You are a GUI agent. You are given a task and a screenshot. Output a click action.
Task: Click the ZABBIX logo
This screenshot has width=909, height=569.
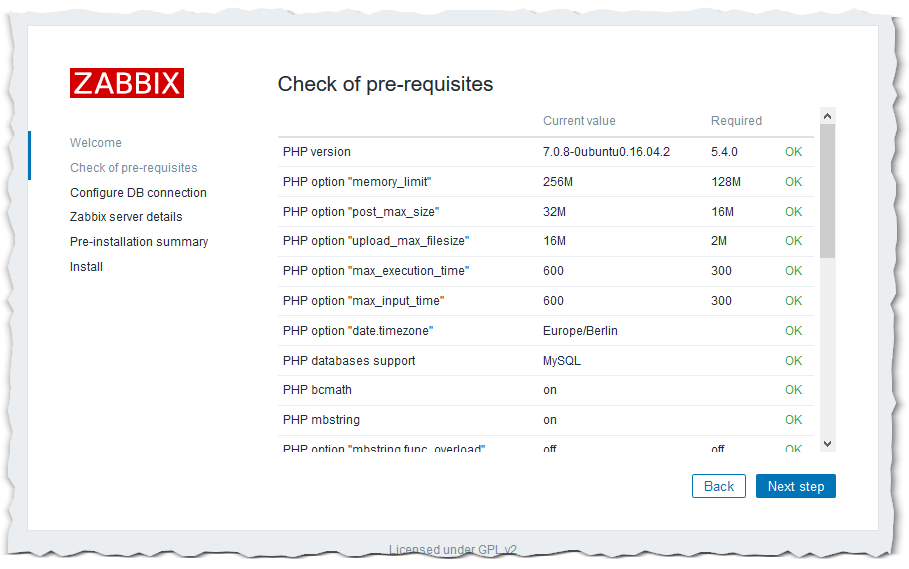click(x=127, y=83)
